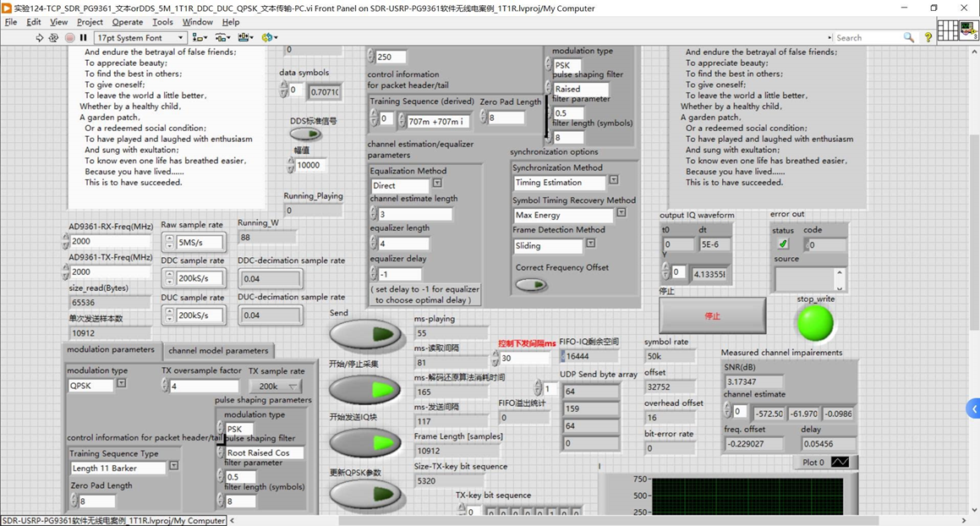This screenshot has width=980, height=526.
Task: Open the Frame Detection Method dropdown
Action: pos(591,243)
